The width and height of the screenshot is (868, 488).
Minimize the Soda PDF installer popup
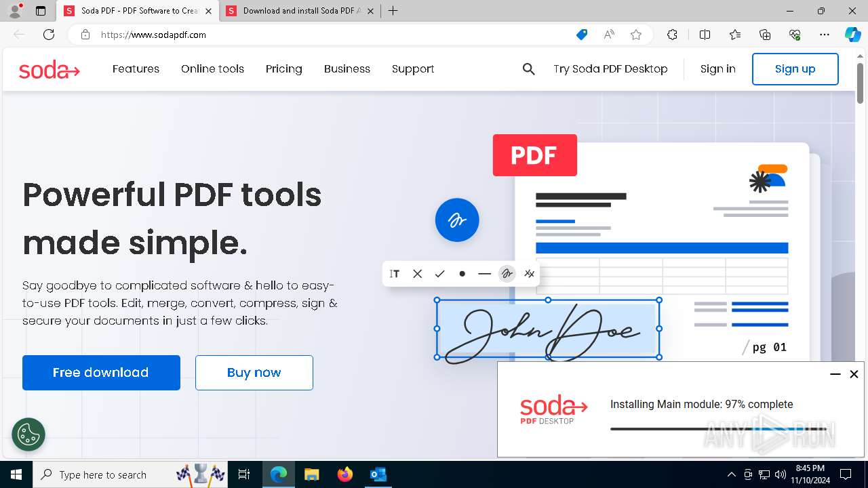(835, 374)
